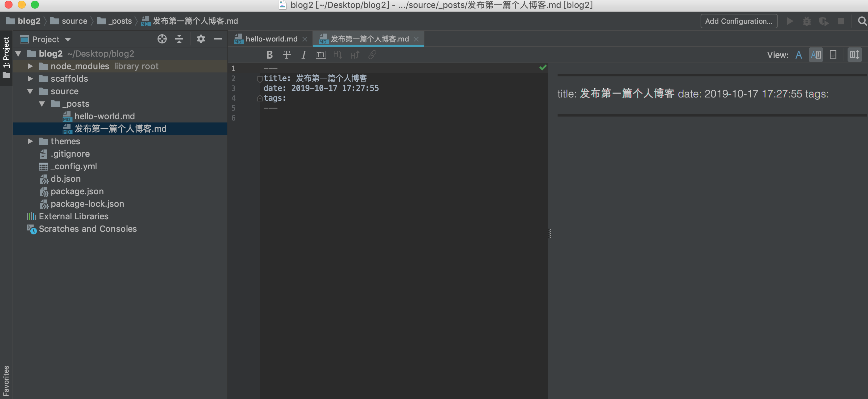Screen dimensions: 868x399
Task: Toggle bold formatting in Markdown toolbar
Action: [x=269, y=55]
